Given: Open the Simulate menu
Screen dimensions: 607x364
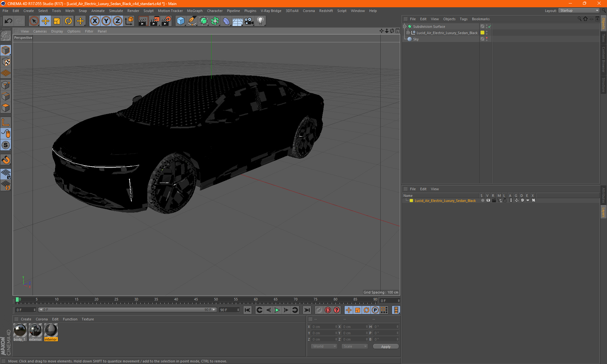Looking at the screenshot, I should coord(116,11).
